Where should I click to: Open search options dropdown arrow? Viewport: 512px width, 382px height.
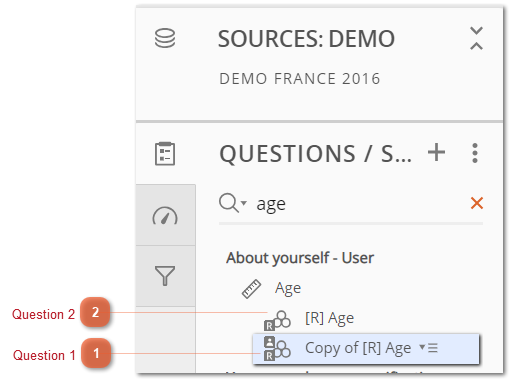tap(244, 203)
